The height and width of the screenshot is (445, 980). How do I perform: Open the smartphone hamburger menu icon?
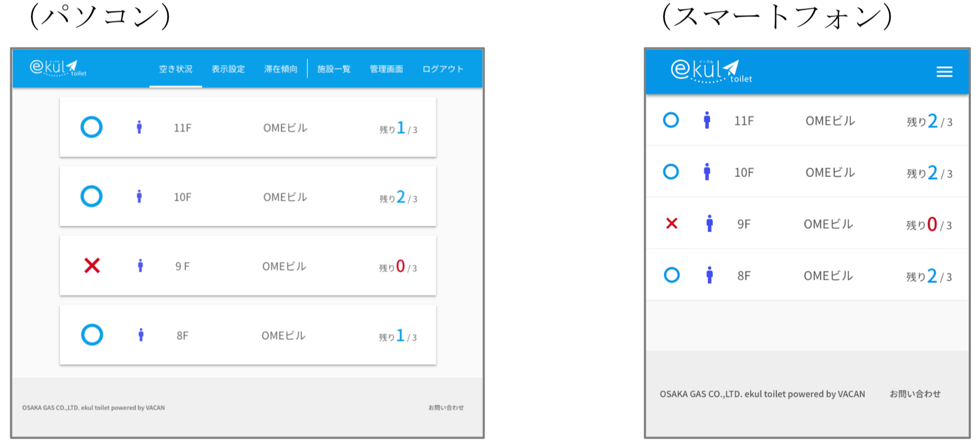click(944, 72)
